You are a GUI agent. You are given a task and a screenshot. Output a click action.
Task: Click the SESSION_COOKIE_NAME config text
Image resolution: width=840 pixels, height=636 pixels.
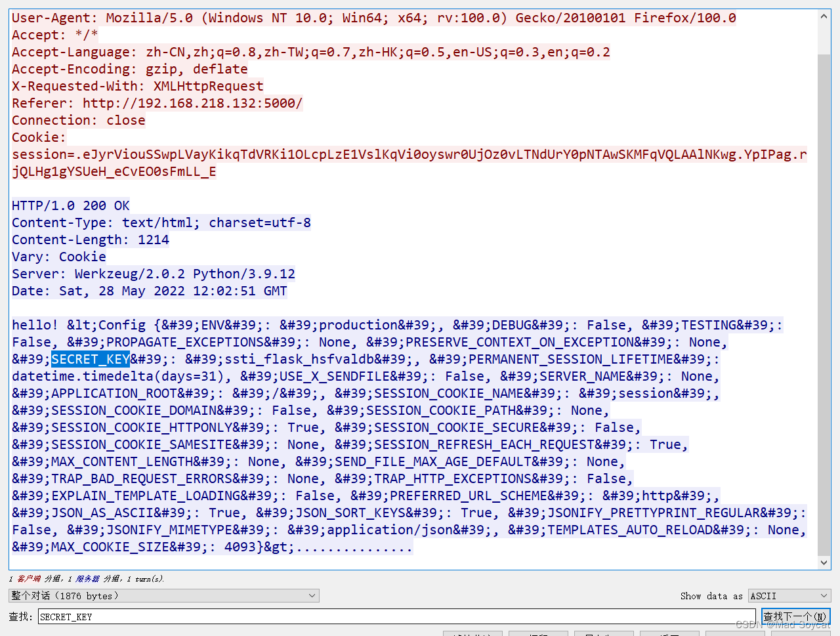pos(449,393)
